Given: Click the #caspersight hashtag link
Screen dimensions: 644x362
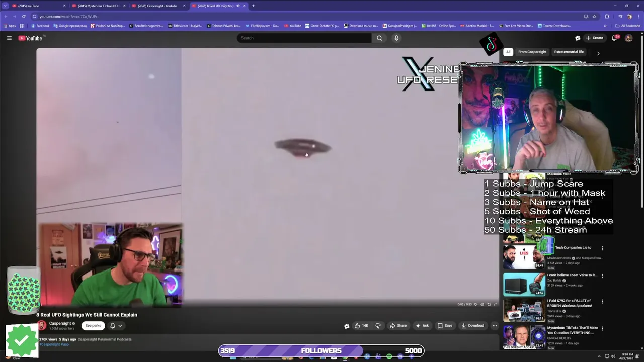Looking at the screenshot, I should tap(49, 344).
